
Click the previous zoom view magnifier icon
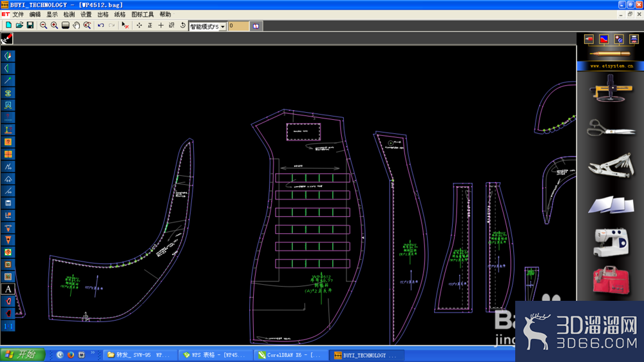click(88, 26)
